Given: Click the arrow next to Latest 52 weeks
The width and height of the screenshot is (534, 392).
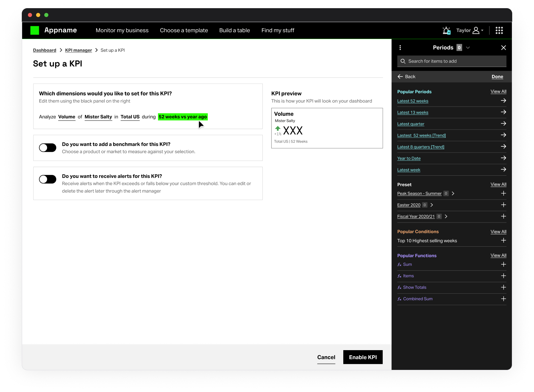Looking at the screenshot, I should click(503, 101).
